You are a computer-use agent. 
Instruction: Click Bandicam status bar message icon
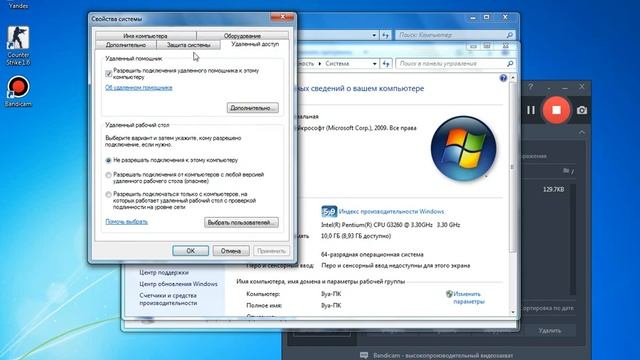(364, 356)
